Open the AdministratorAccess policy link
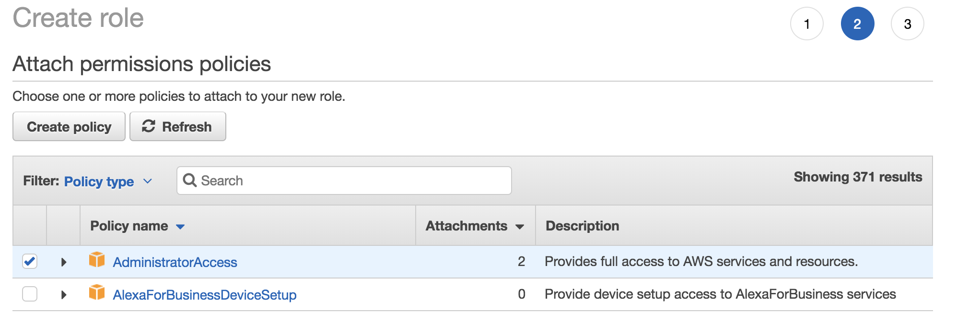Viewport: 980px width, 315px height. click(175, 262)
